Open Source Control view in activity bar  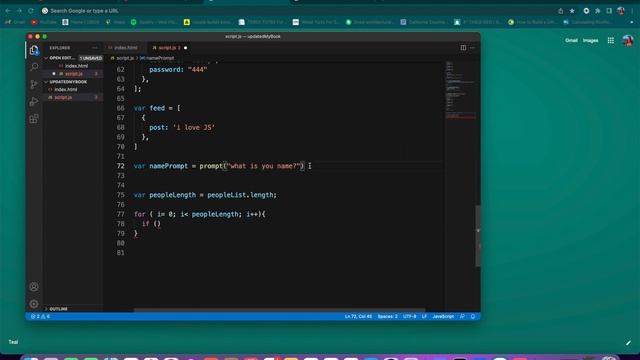coord(34,84)
